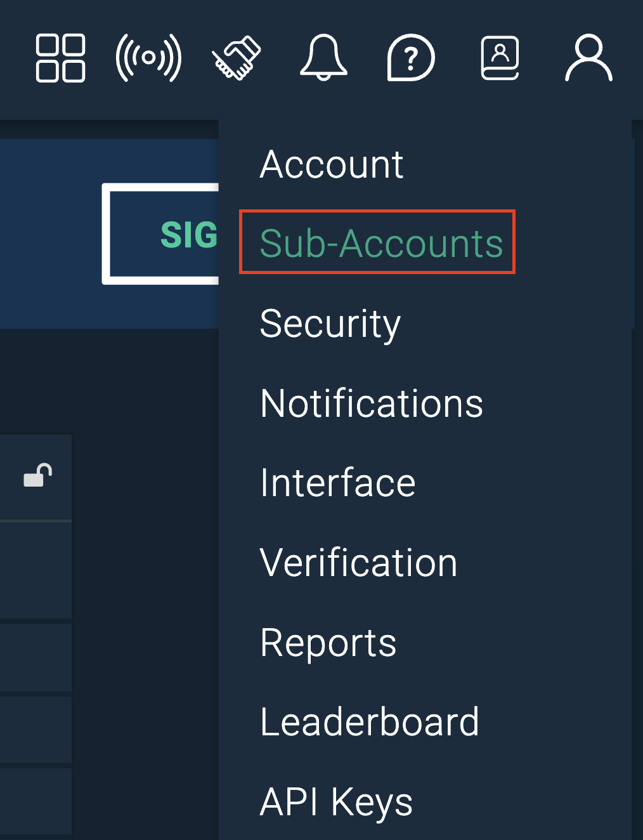Open the Interface settings entry

[x=338, y=483]
